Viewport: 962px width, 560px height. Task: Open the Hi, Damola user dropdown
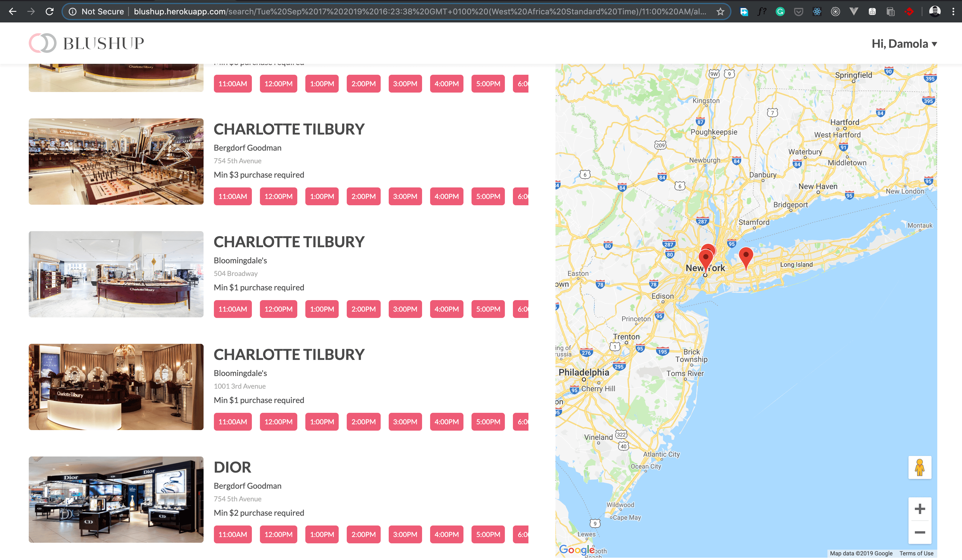(x=904, y=44)
